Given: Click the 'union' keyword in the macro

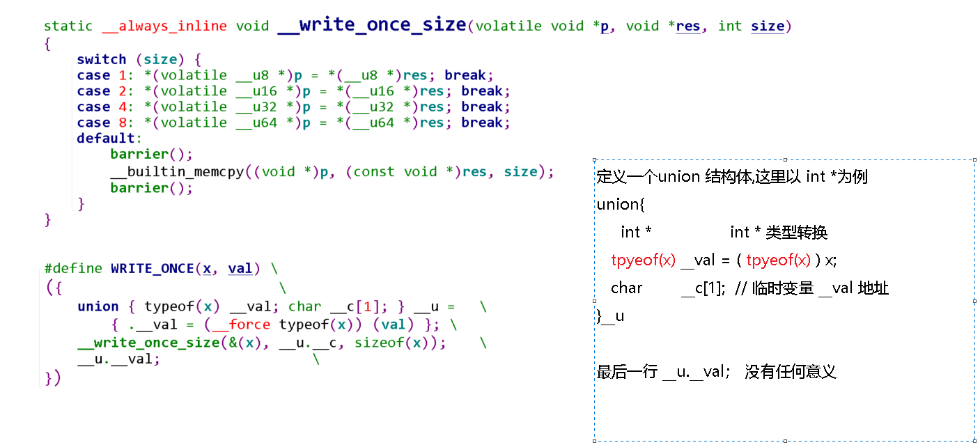Looking at the screenshot, I should 98,307.
